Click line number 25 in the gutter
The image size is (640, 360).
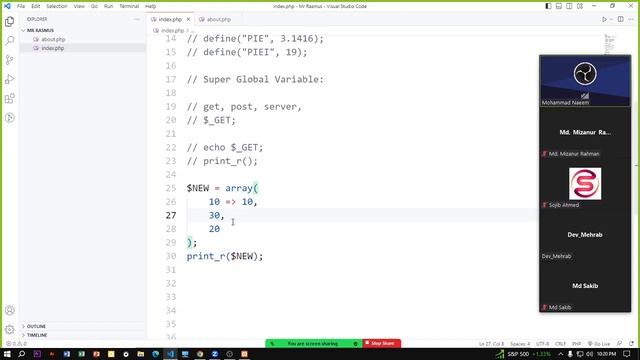point(171,188)
